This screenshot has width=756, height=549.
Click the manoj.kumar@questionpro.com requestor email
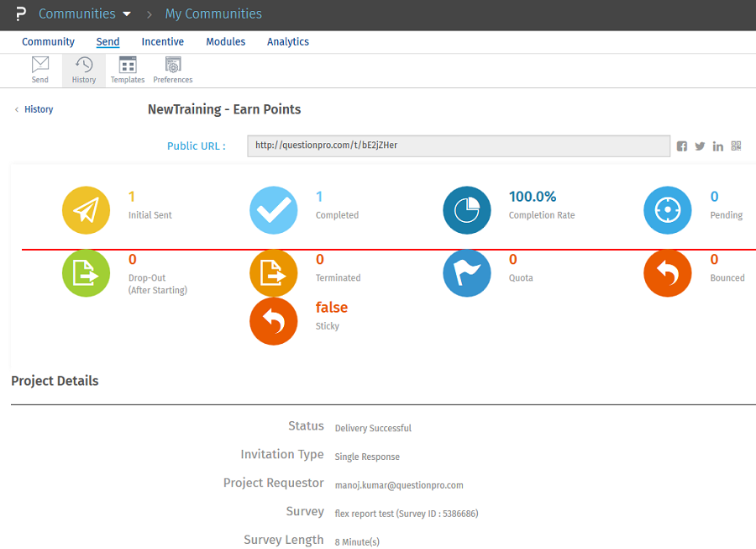click(x=399, y=485)
